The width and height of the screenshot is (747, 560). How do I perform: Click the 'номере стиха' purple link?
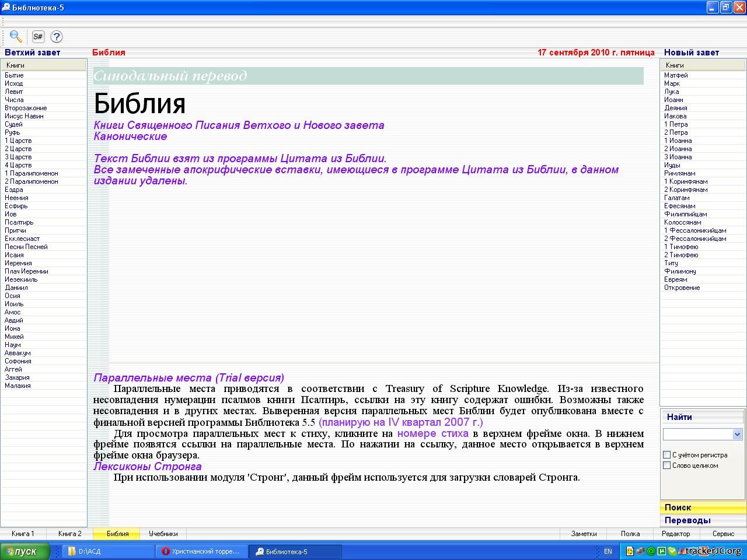[432, 433]
